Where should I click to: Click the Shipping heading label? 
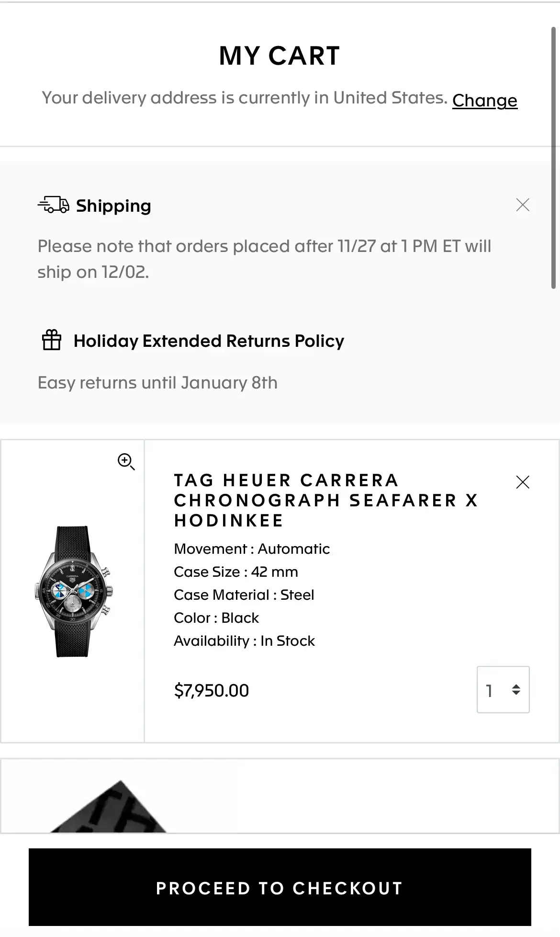tap(113, 206)
